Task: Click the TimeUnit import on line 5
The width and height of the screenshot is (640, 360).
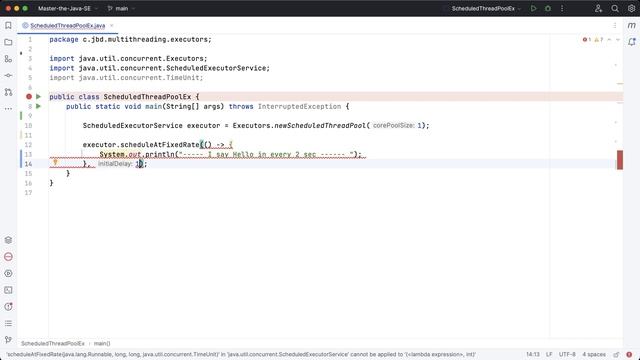Action: pos(126,78)
